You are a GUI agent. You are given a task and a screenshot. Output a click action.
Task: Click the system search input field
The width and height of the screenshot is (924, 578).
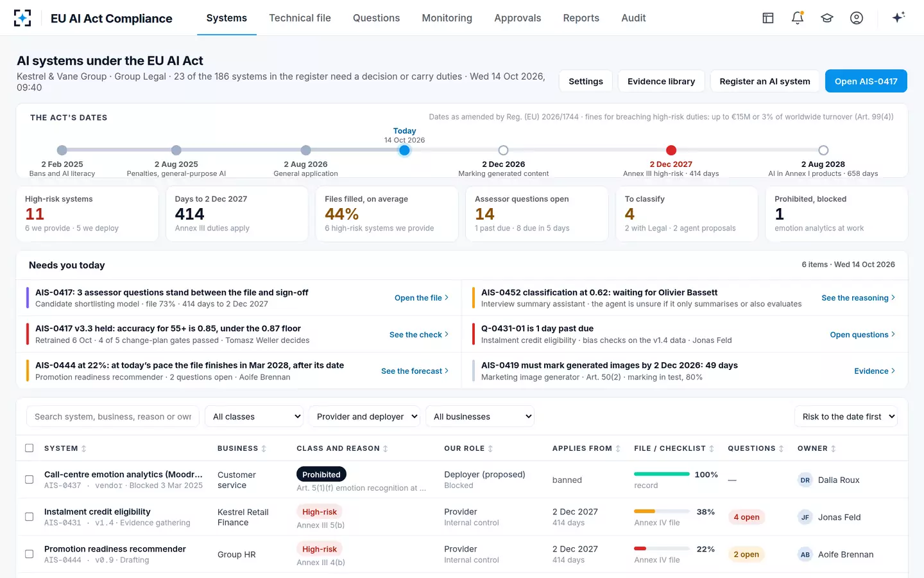click(113, 417)
